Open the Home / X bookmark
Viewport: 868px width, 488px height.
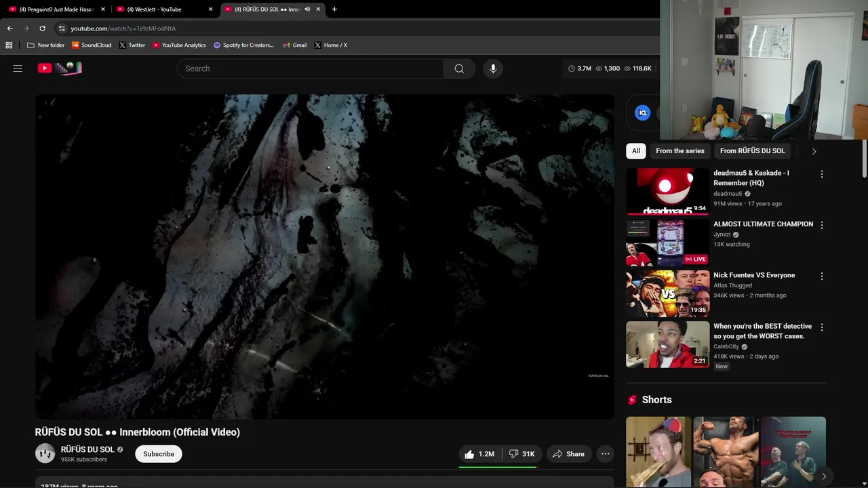point(331,45)
